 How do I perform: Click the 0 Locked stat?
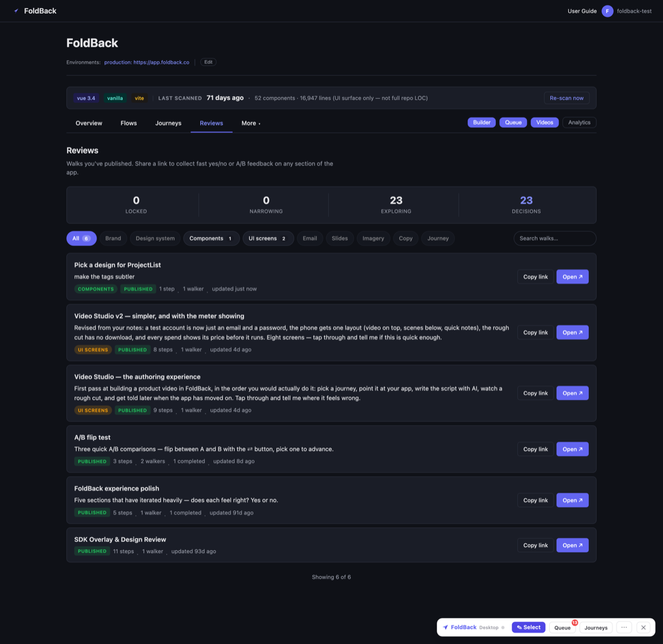(136, 204)
